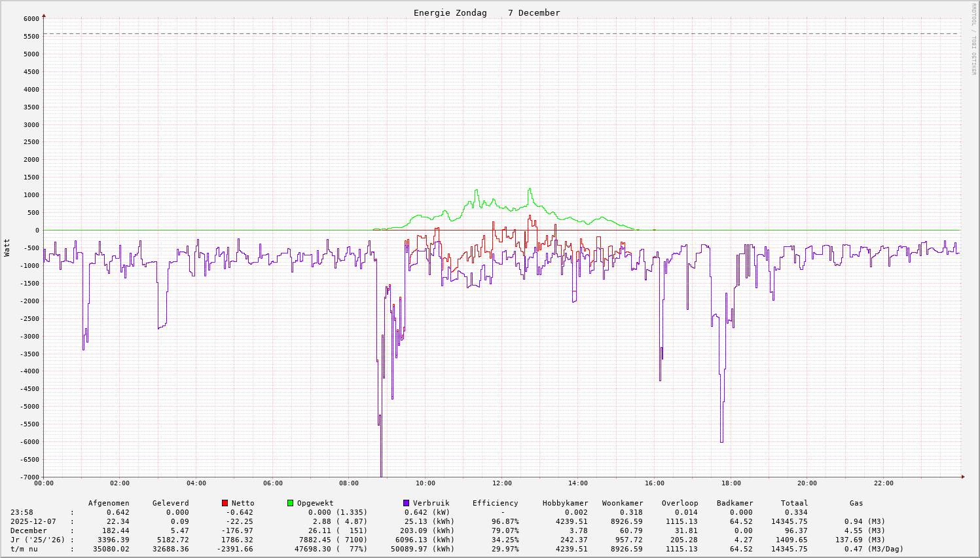Click the Gas column header
Image resolution: width=980 pixels, height=558 pixels.
(856, 503)
